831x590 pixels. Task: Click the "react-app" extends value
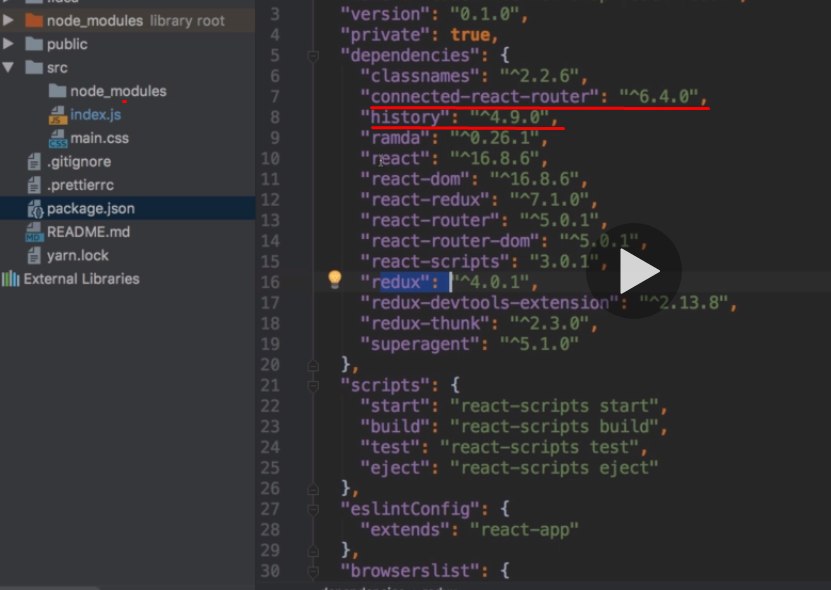click(524, 530)
